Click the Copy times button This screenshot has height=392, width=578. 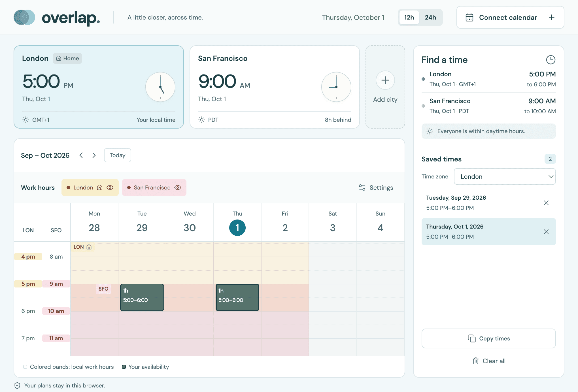[x=489, y=338]
